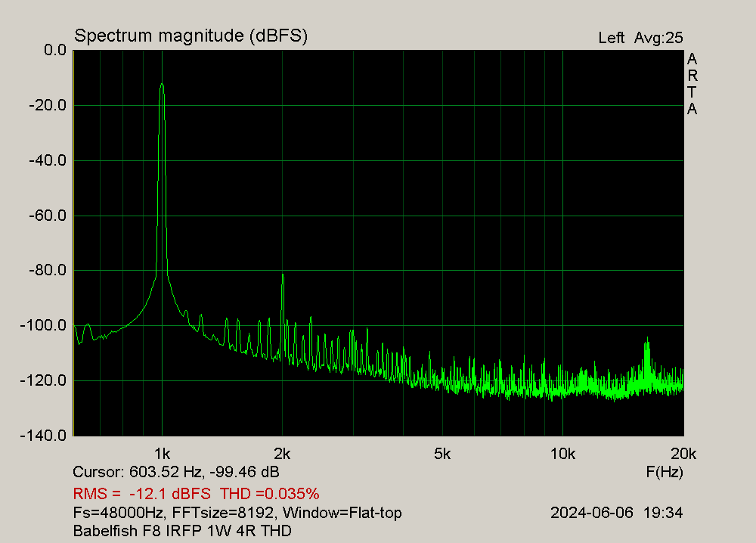The image size is (756, 543).
Task: Click the 1 kHz fundamental peak top
Action: coord(162,85)
